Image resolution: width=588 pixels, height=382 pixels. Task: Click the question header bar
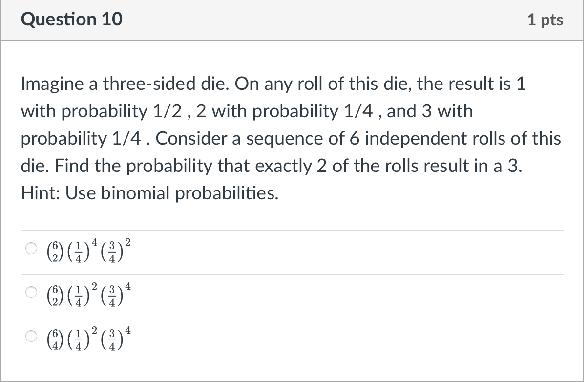[x=292, y=20]
